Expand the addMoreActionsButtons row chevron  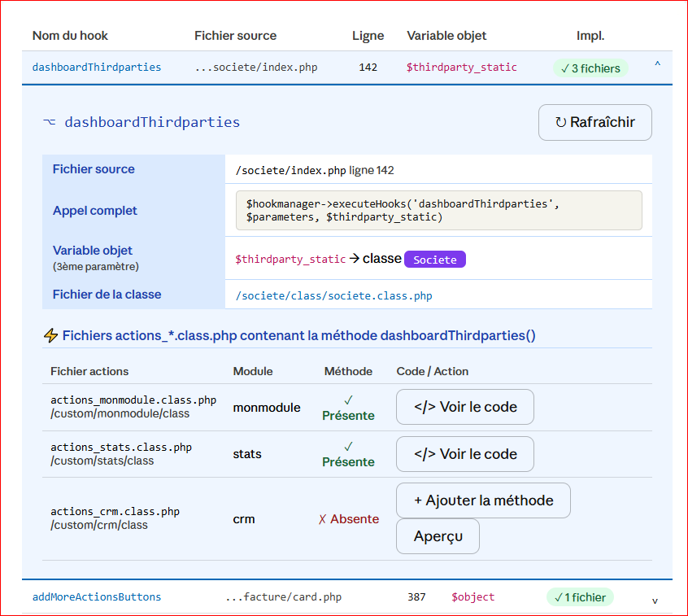[x=655, y=601]
